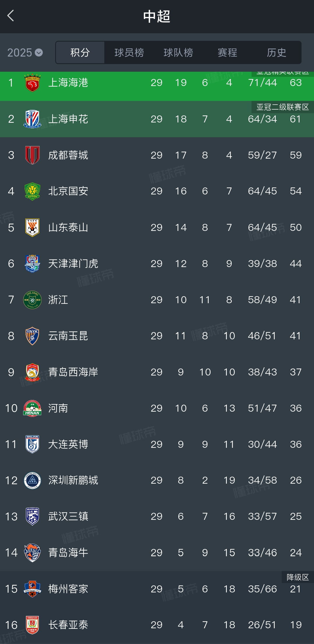Tap the 山东泰山 team logo
Screen dimensions: 314x644
[x=32, y=227]
